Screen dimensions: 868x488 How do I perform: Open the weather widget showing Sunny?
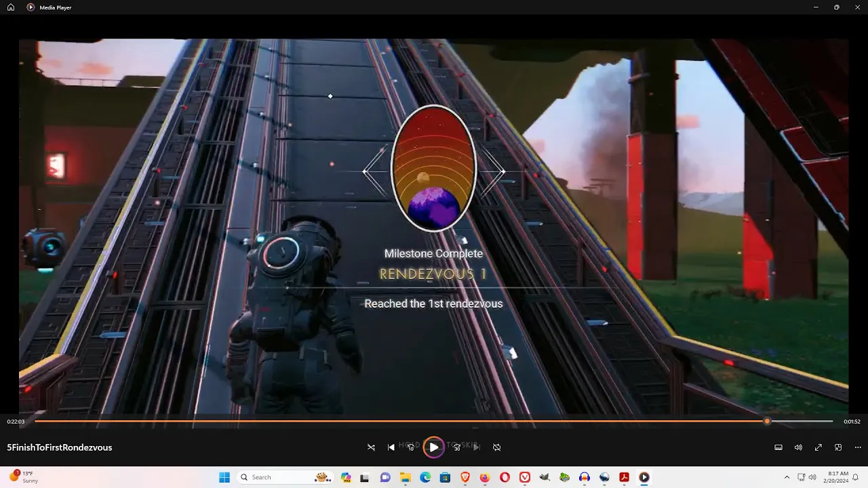pyautogui.click(x=24, y=477)
